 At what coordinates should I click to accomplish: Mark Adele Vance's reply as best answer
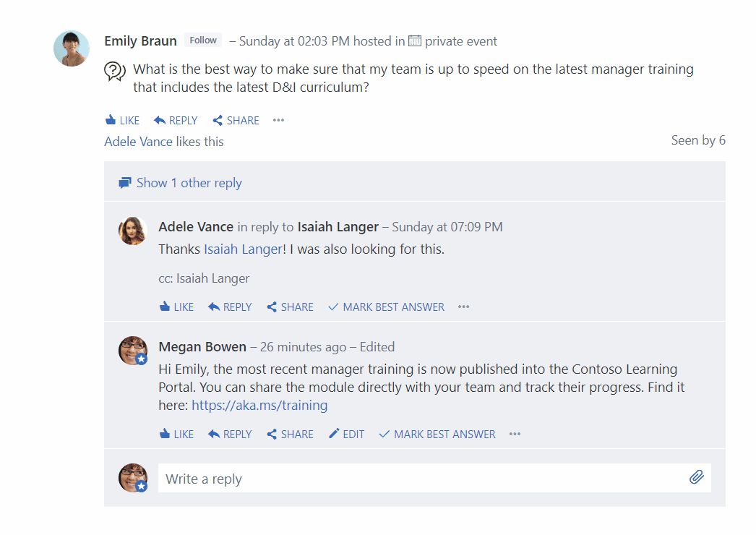pyautogui.click(x=385, y=307)
